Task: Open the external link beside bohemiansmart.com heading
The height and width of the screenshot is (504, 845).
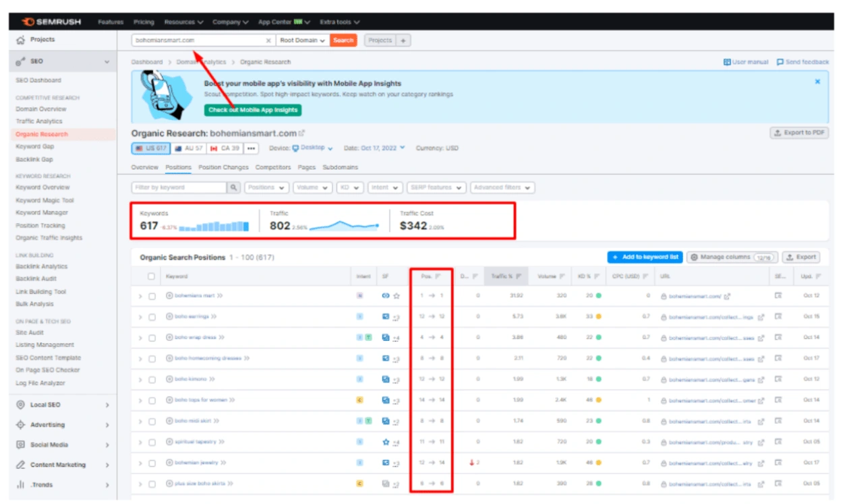Action: pyautogui.click(x=302, y=133)
